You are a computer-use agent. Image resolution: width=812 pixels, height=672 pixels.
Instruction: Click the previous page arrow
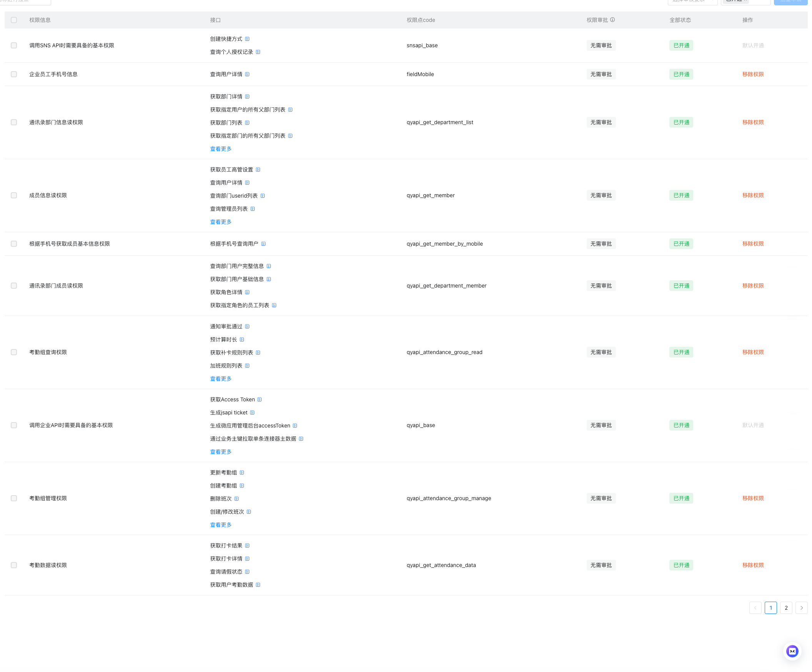[x=755, y=608]
